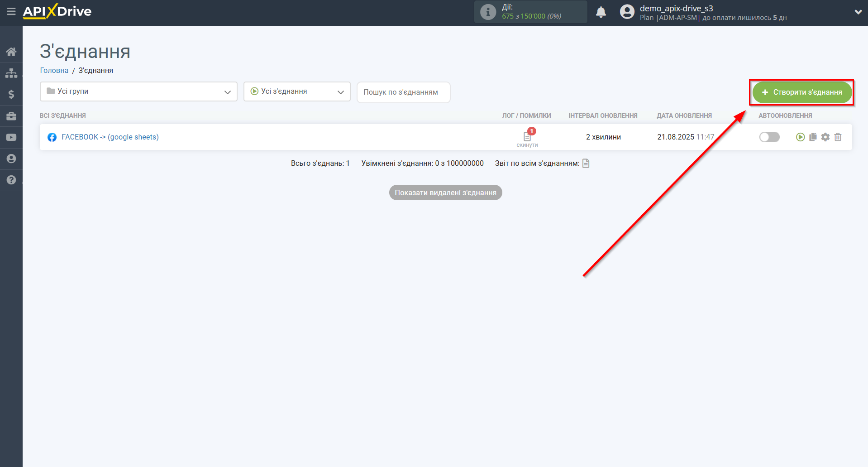Image resolution: width=868 pixels, height=467 pixels.
Task: Open FACEBOOK -> (google sheets) connection
Action: (x=110, y=137)
